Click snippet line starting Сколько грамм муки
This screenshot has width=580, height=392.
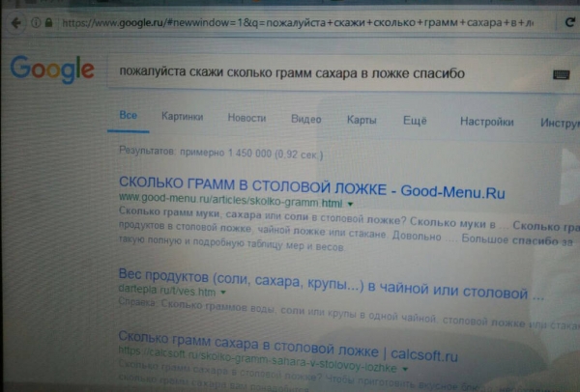[349, 220]
